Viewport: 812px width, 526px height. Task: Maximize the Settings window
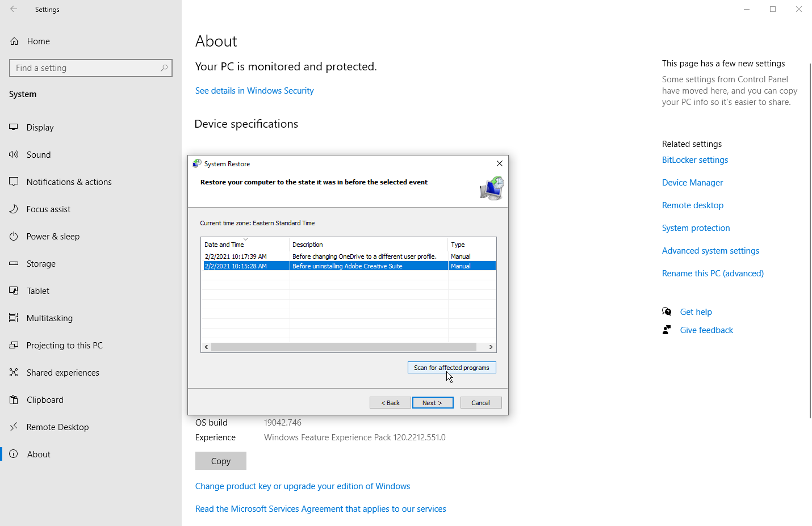[x=773, y=9]
